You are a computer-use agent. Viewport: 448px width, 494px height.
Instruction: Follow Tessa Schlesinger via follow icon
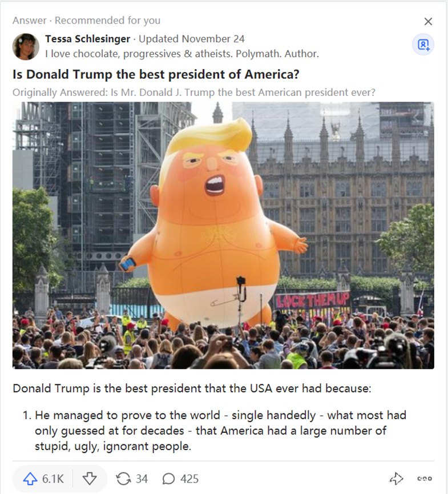(423, 45)
